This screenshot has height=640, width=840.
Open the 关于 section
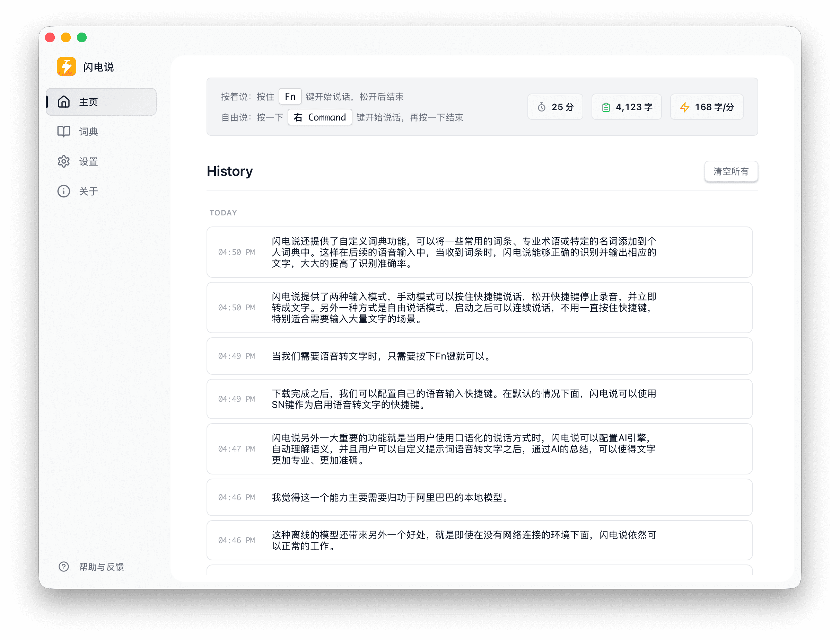click(x=88, y=191)
